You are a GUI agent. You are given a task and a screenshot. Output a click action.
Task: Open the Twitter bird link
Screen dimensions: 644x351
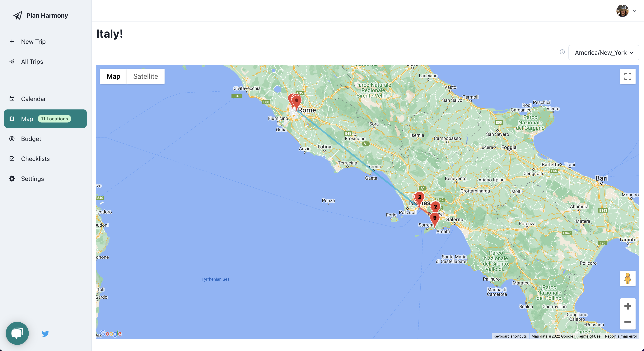45,334
